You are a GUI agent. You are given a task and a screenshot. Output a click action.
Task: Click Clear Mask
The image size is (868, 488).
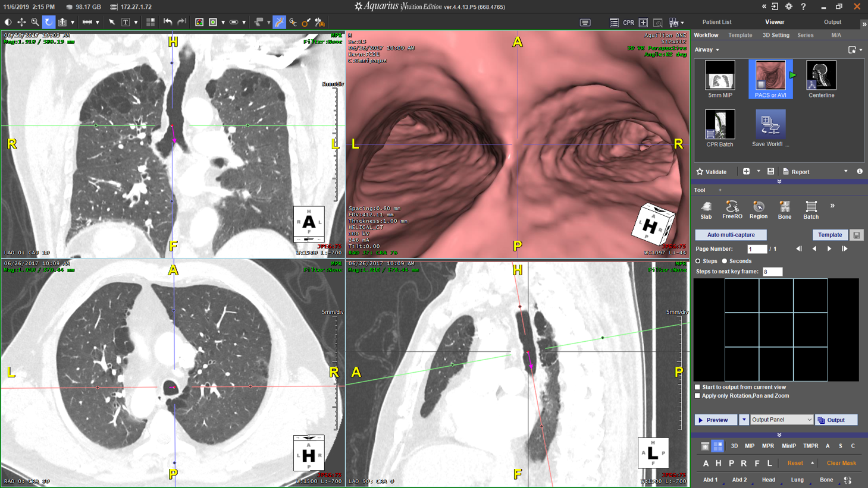[x=841, y=463]
